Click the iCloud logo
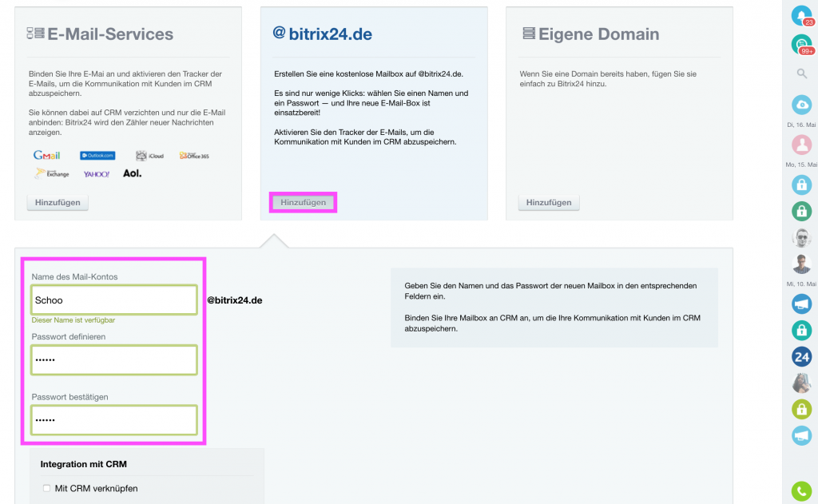 [x=149, y=156]
